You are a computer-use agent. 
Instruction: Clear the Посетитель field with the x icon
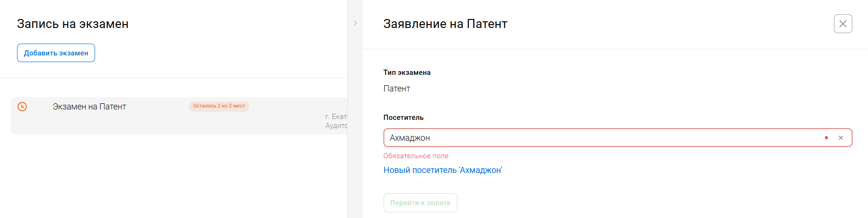841,138
